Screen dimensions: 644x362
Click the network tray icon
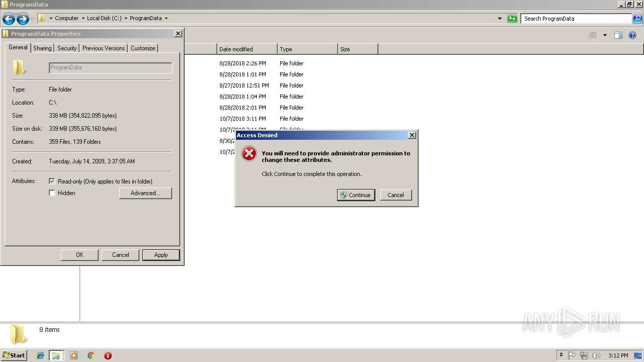pyautogui.click(x=584, y=355)
